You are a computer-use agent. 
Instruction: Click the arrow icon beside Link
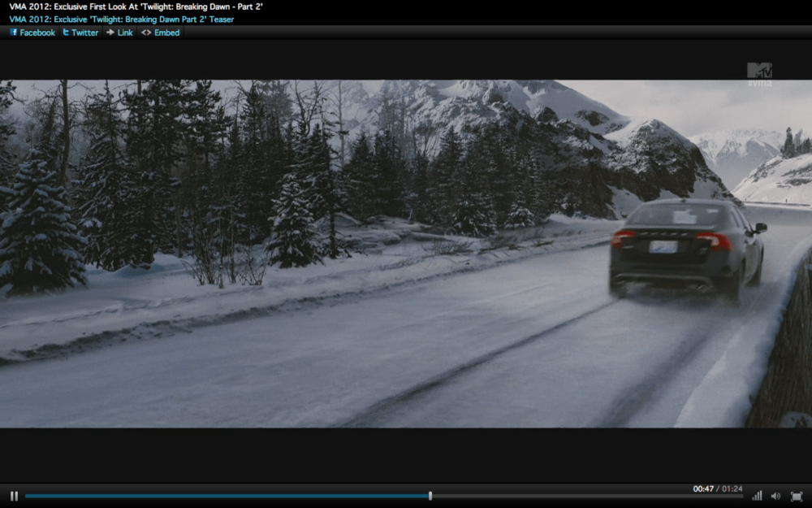coord(110,33)
